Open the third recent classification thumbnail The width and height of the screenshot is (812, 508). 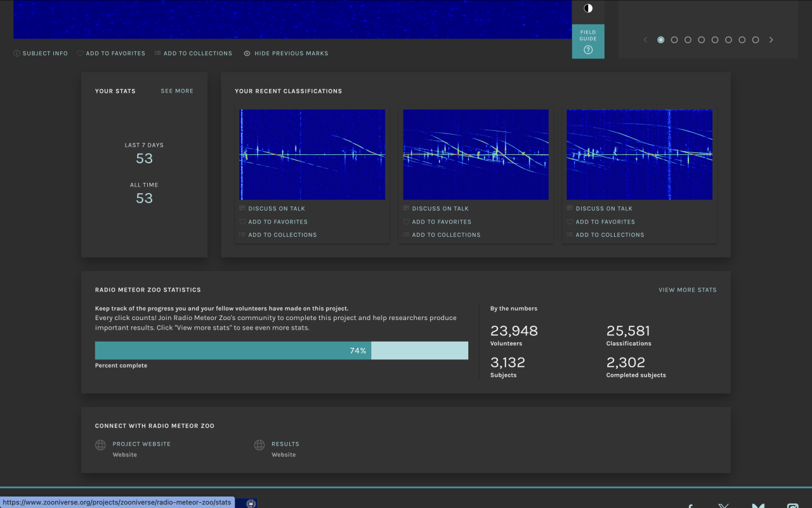pos(639,154)
